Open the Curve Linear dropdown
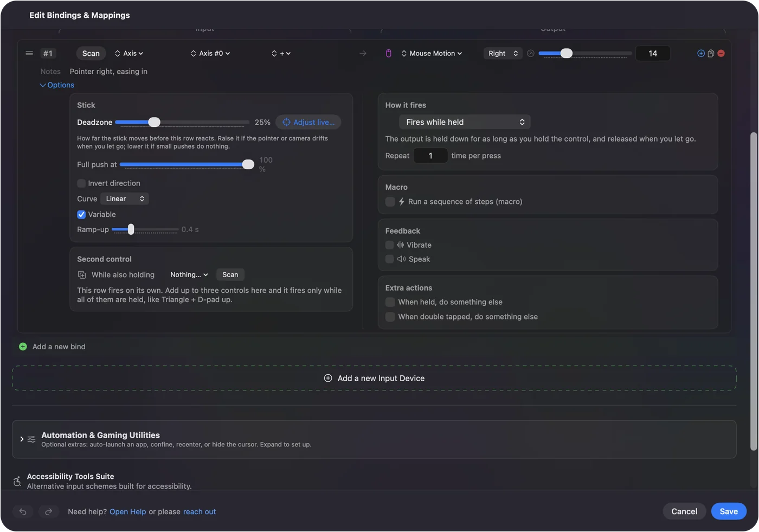Screen dimensions: 759x532 click(x=125, y=199)
